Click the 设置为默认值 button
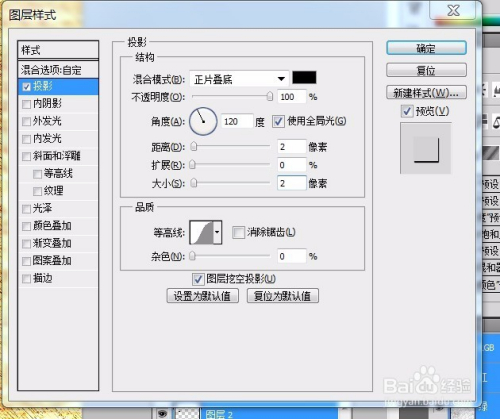Viewport: 500px width, 419px height. [203, 296]
